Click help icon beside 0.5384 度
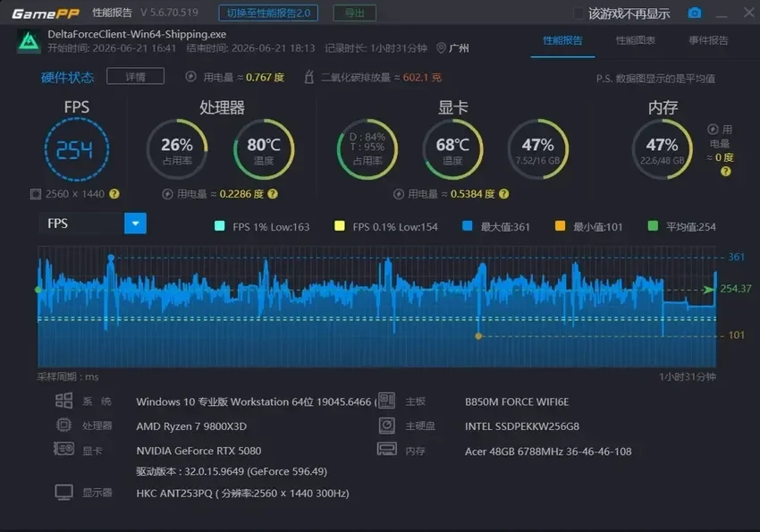760x532 pixels. tap(504, 194)
